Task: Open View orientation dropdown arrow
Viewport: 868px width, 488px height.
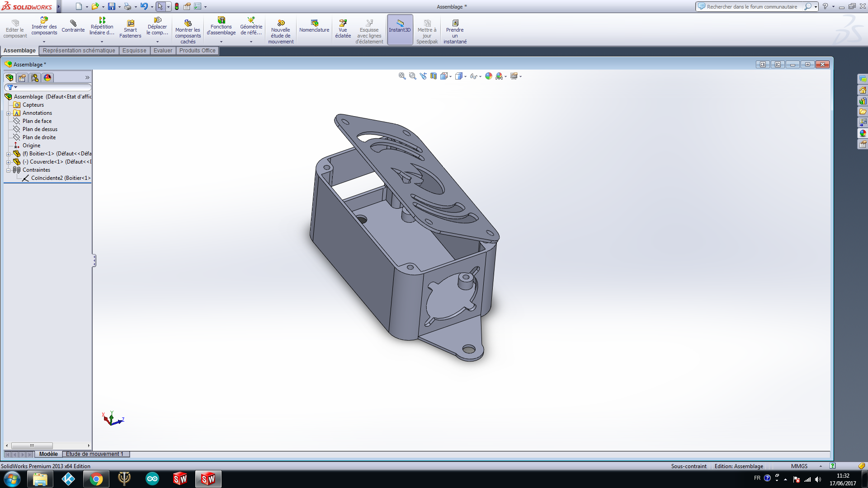Action: click(x=451, y=76)
